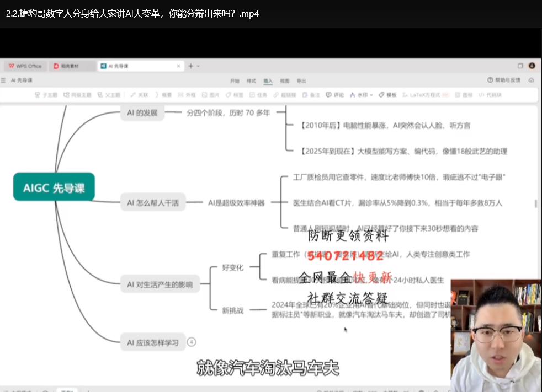Select the 新挑战 subtopic
542x392 pixels.
pyautogui.click(x=232, y=310)
